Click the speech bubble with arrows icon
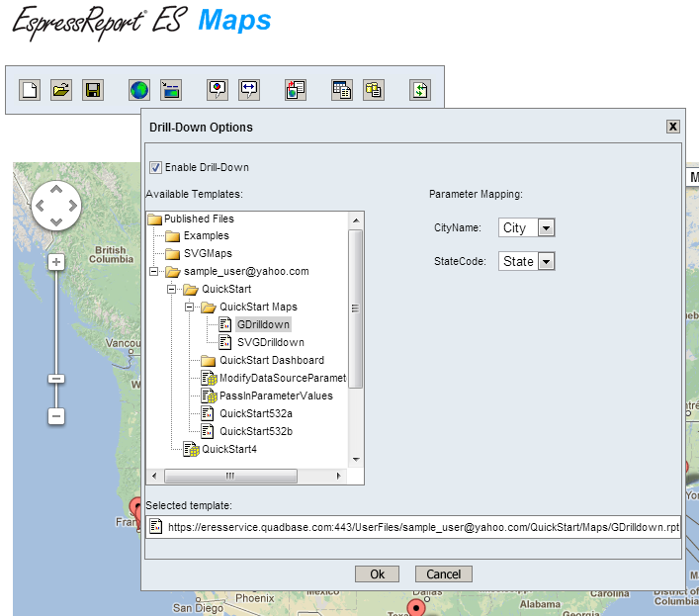The image size is (699, 616). click(x=249, y=90)
